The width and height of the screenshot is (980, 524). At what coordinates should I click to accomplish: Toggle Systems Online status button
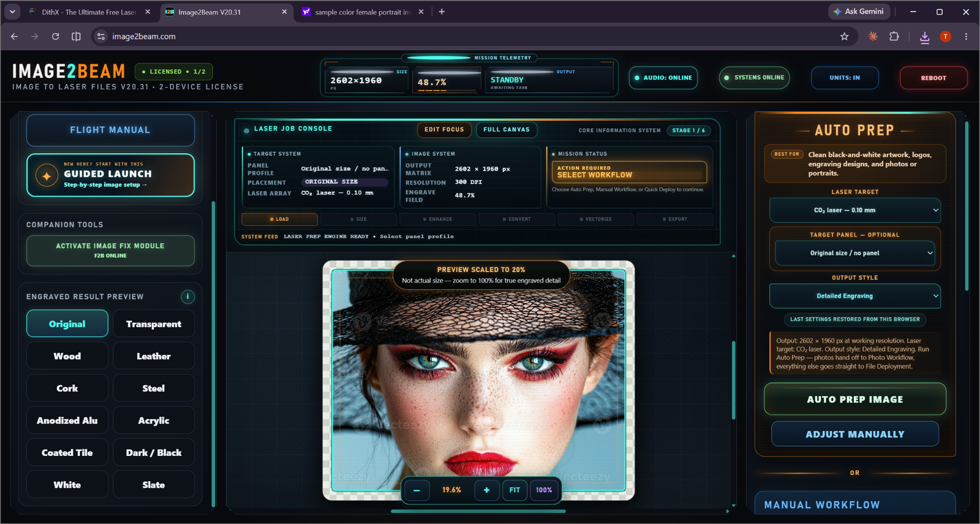tap(755, 78)
